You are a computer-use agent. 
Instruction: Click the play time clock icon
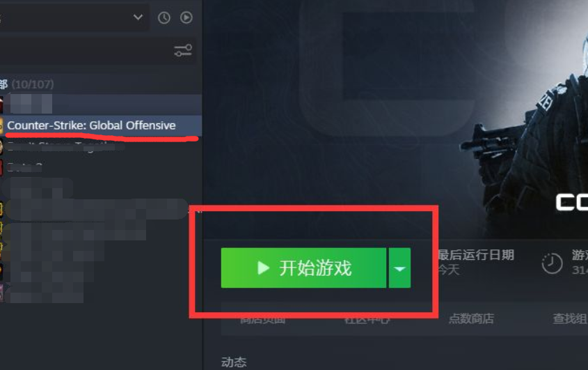pyautogui.click(x=552, y=263)
